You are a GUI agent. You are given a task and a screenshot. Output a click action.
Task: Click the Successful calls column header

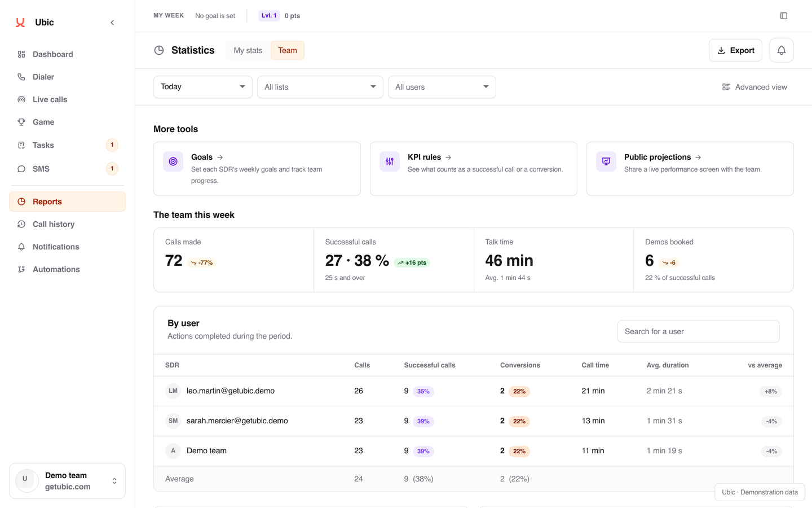click(x=430, y=365)
